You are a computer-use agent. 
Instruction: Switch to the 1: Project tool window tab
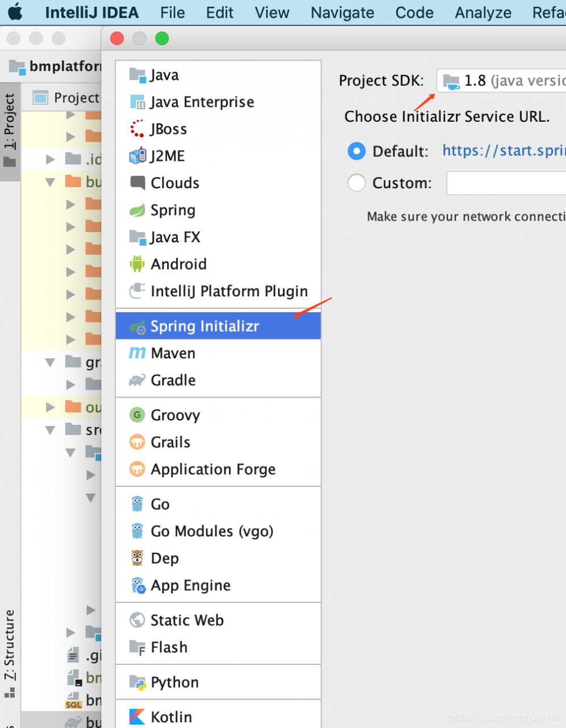coord(10,131)
